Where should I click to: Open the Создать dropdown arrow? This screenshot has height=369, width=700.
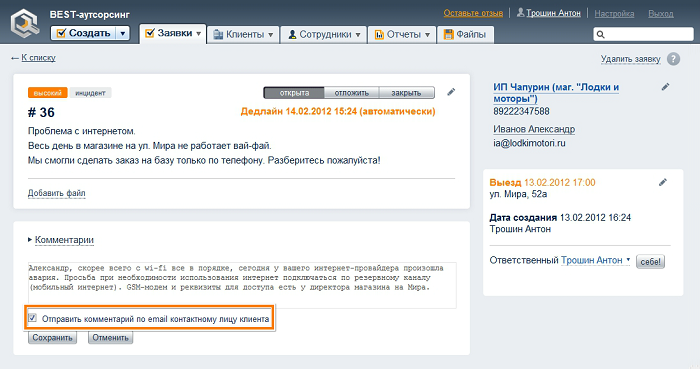123,33
